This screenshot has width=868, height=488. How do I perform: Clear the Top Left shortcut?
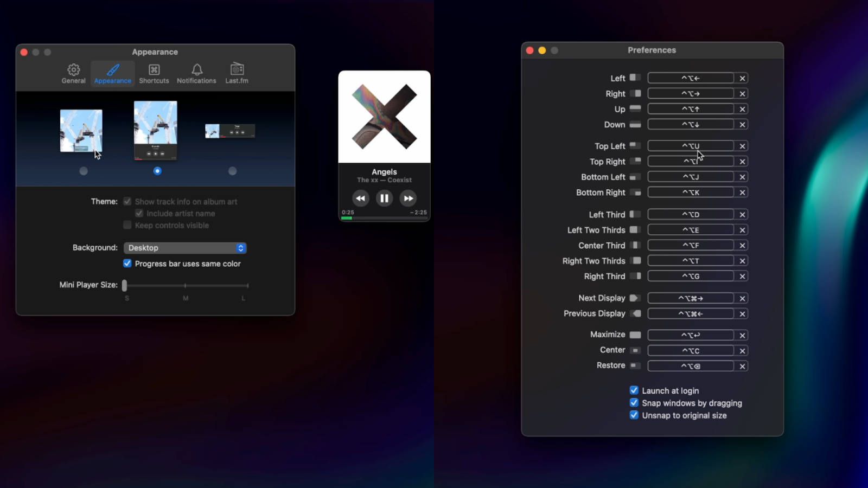(x=742, y=146)
